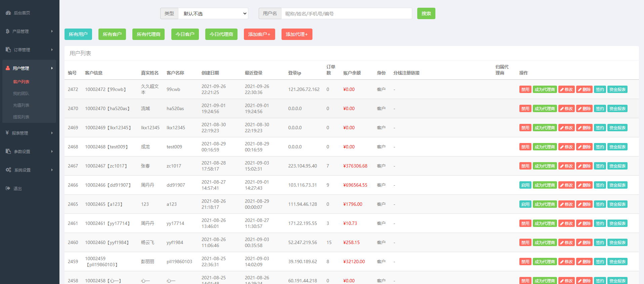Click real name 彭丽丽
The height and width of the screenshot is (284, 644).
147,262
